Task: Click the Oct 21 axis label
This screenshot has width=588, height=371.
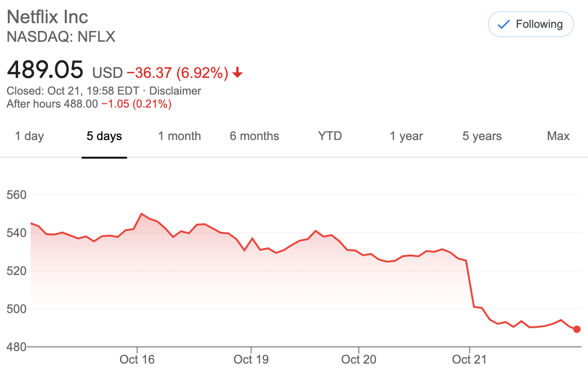Action: [469, 359]
